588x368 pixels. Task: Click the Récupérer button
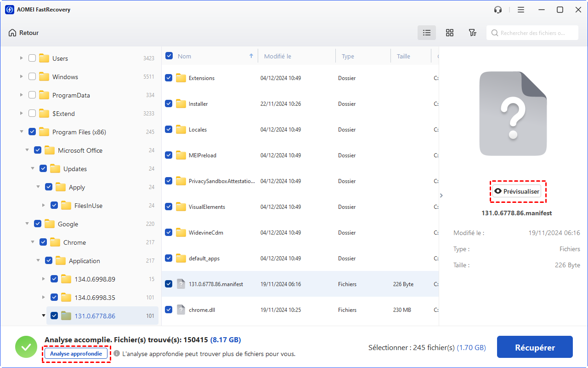[x=535, y=347]
